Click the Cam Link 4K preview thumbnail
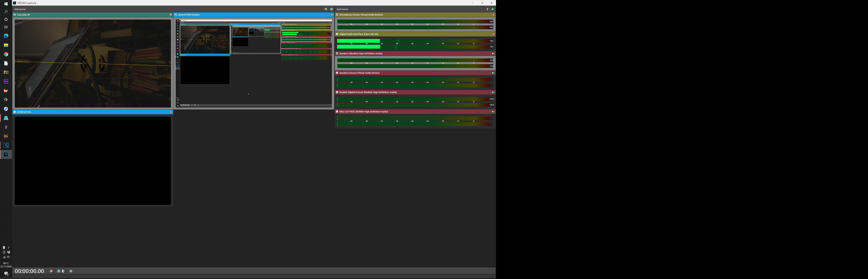 click(93, 63)
